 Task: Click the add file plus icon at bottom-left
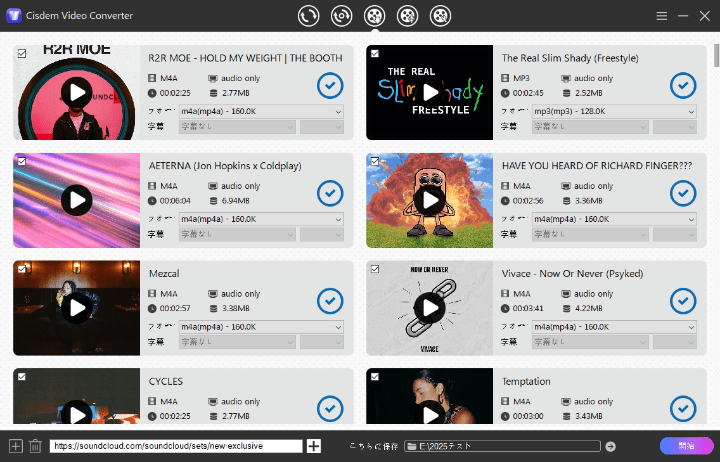click(16, 446)
